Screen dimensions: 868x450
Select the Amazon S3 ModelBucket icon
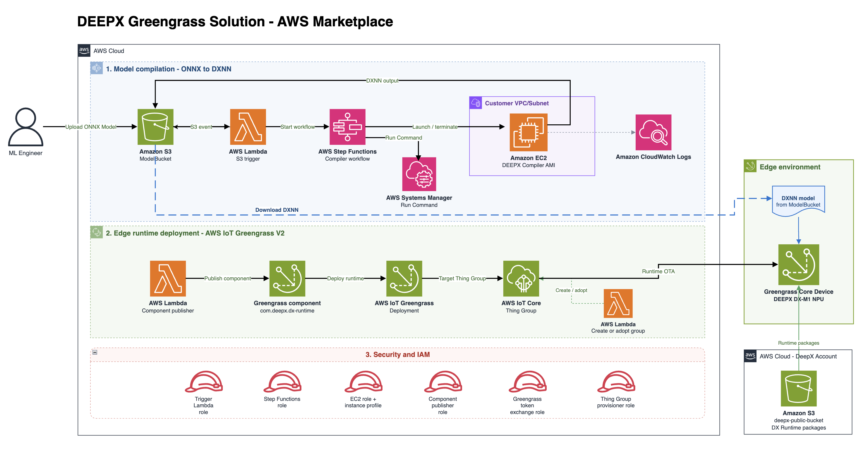155,127
